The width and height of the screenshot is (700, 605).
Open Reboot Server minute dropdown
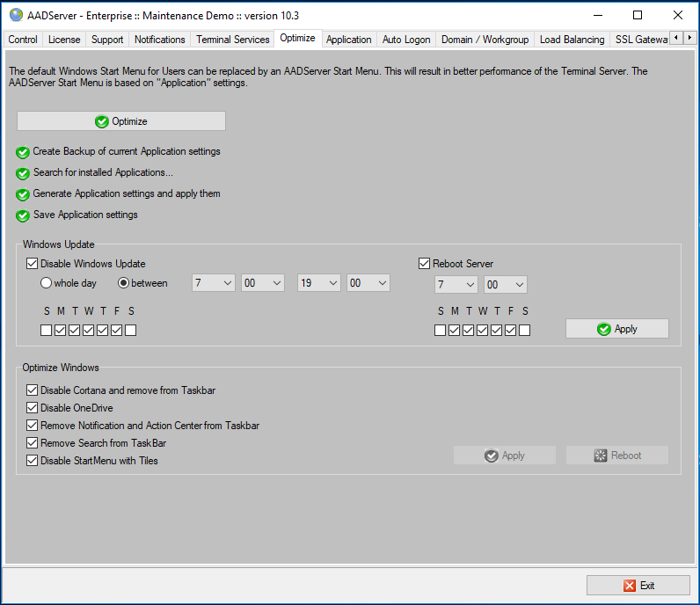point(505,284)
